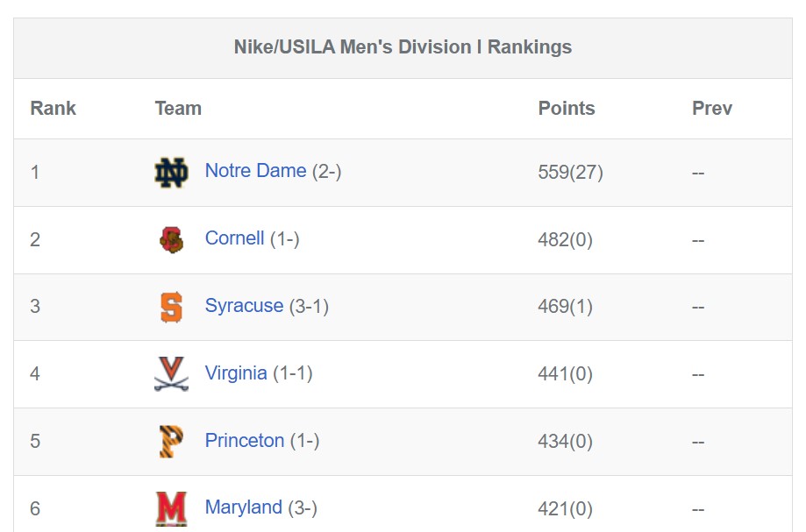
Task: Click the Nike/USILA Men's Division I Rankings title
Action: click(403, 47)
